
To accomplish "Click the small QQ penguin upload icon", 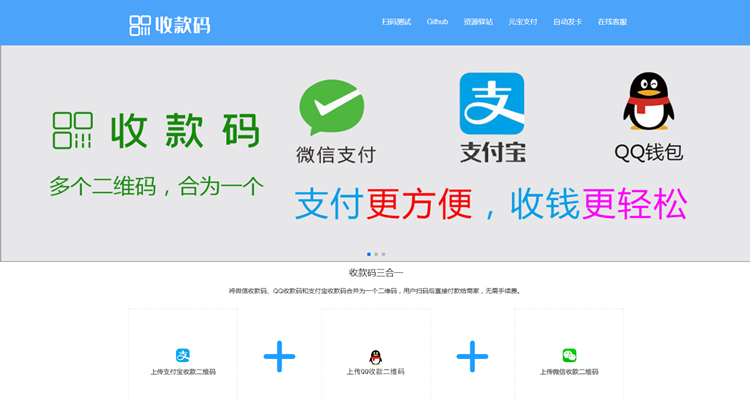I will [375, 357].
